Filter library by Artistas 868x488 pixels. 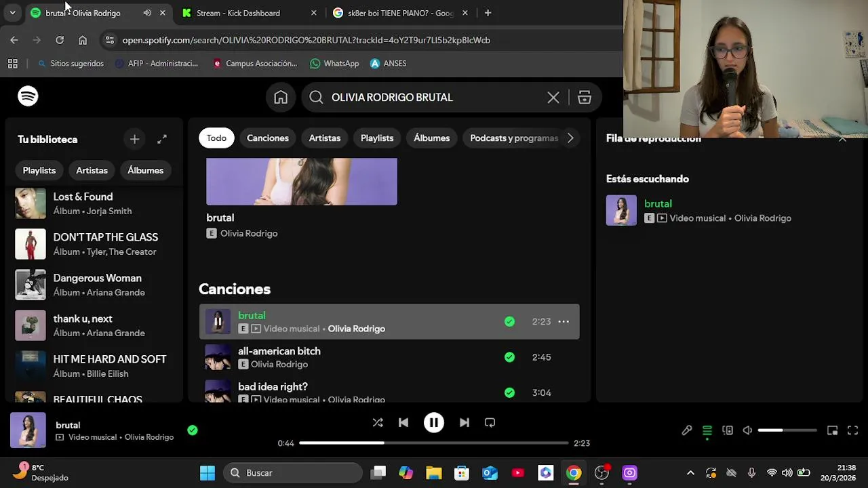pyautogui.click(x=92, y=170)
